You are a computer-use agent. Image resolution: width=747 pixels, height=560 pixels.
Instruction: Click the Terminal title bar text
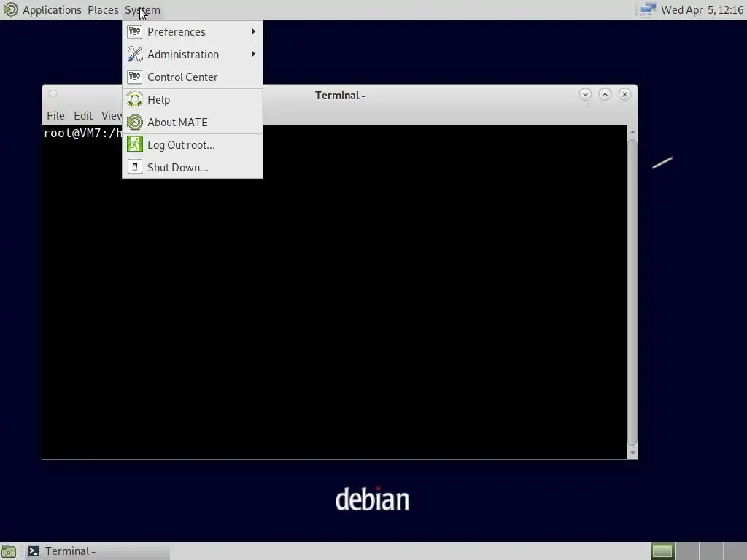[x=340, y=96]
